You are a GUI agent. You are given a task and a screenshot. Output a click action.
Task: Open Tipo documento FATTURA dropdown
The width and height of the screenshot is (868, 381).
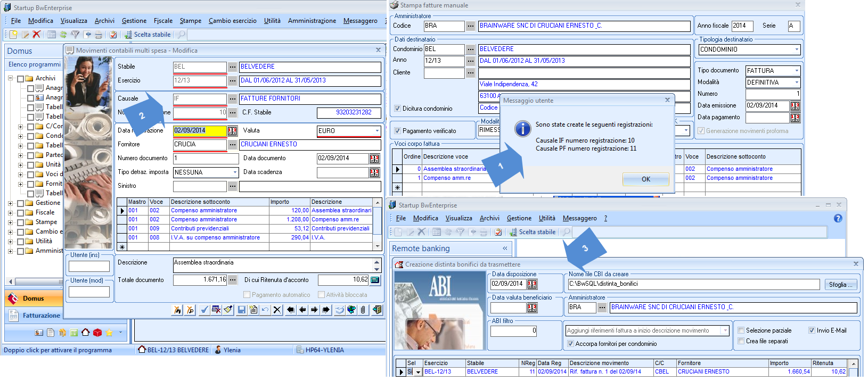797,71
